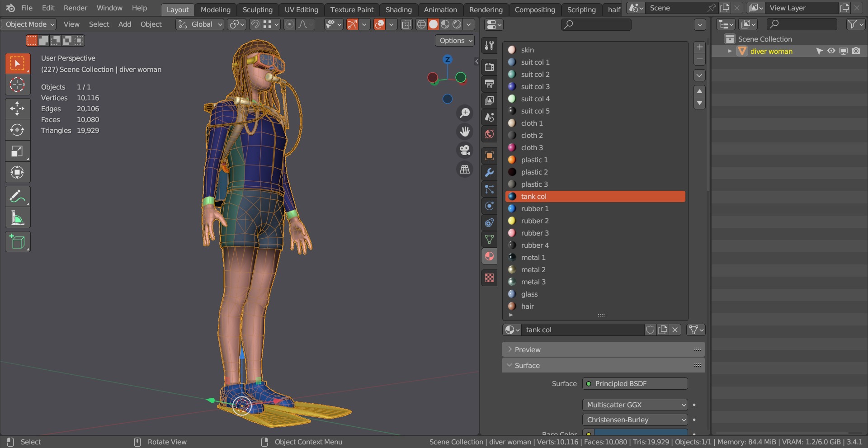The width and height of the screenshot is (868, 448).
Task: Select the Measure tool
Action: coord(18,217)
